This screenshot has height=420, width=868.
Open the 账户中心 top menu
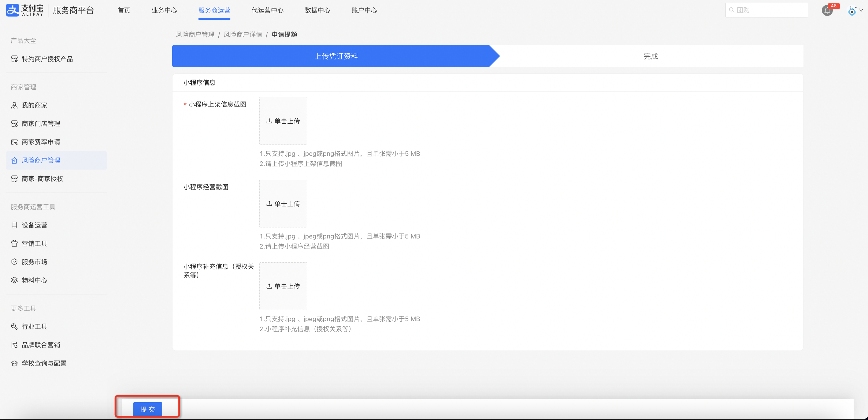(x=364, y=10)
